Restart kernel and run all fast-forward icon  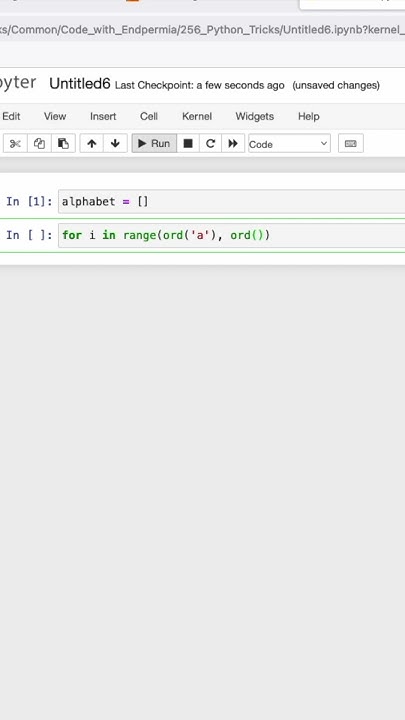(x=233, y=144)
